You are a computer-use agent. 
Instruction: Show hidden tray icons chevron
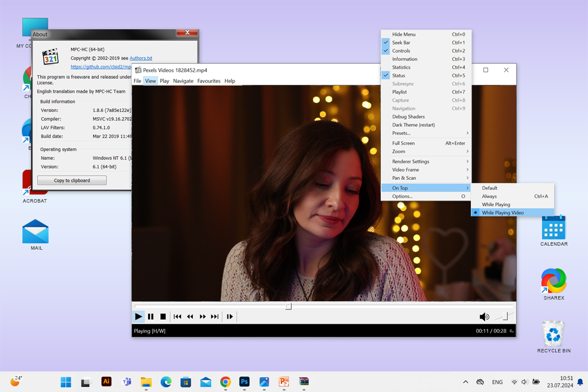(x=465, y=382)
